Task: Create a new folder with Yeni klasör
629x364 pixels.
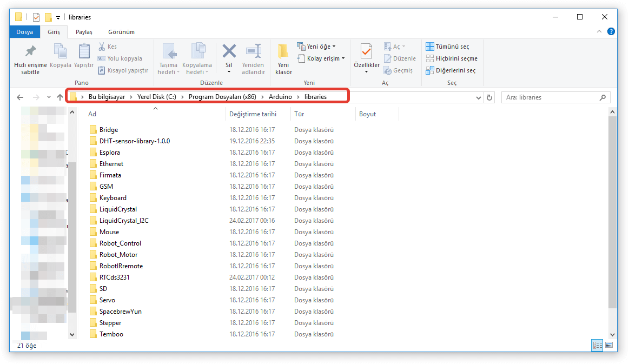Action: coord(283,59)
